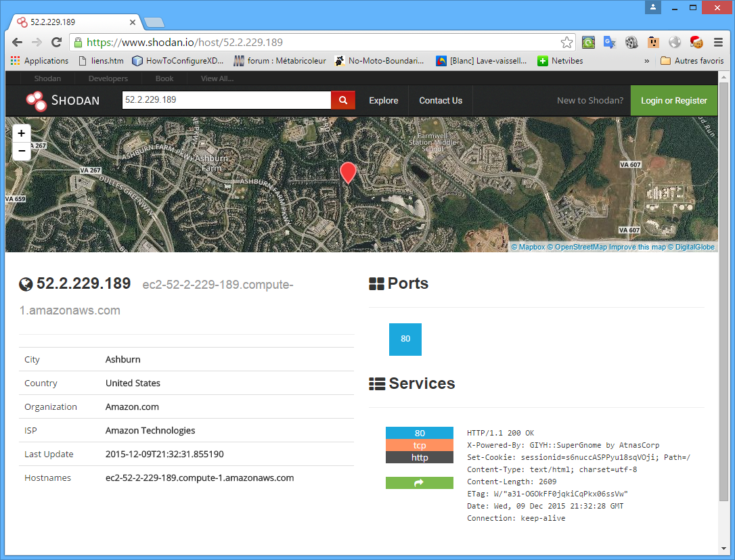Expand the bookmarks overflow chevron
The width and height of the screenshot is (735, 560).
click(646, 61)
